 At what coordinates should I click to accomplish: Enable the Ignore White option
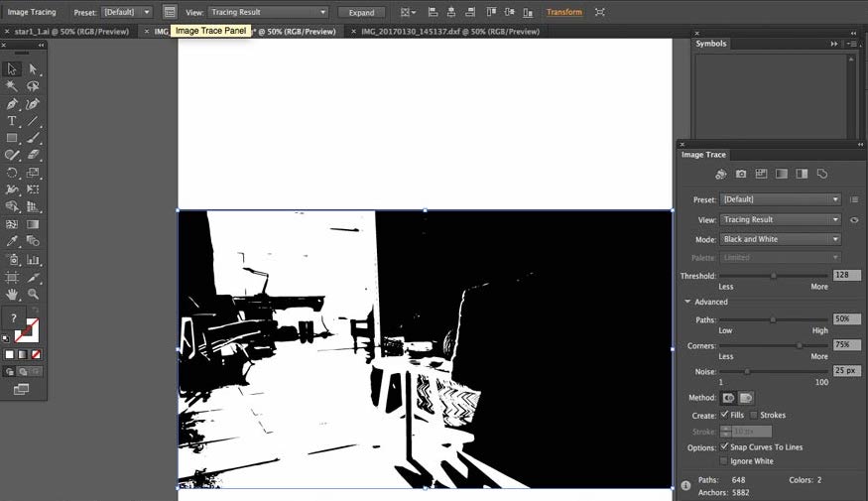click(x=723, y=461)
